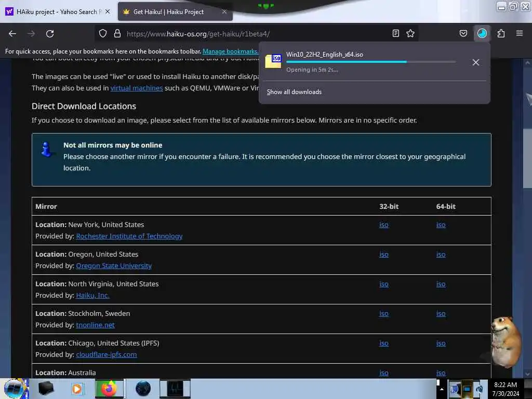Open the Firefox hamburger menu
Image resolution: width=532 pixels, height=399 pixels.
pos(520,33)
